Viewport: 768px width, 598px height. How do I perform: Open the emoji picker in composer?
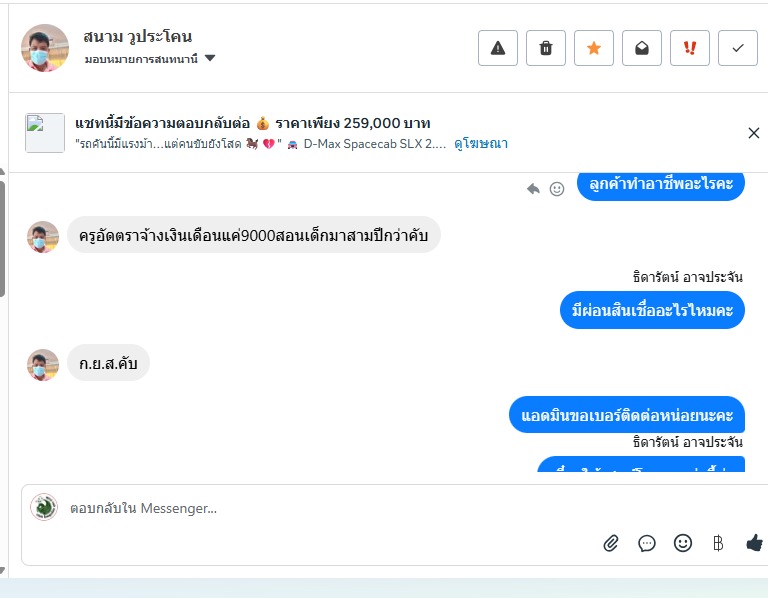tap(683, 543)
